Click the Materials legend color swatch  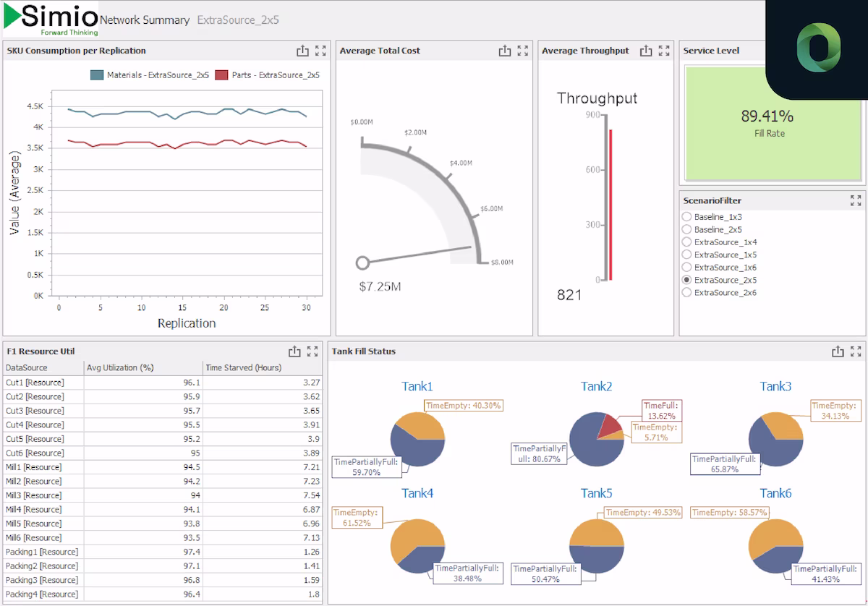pos(97,74)
